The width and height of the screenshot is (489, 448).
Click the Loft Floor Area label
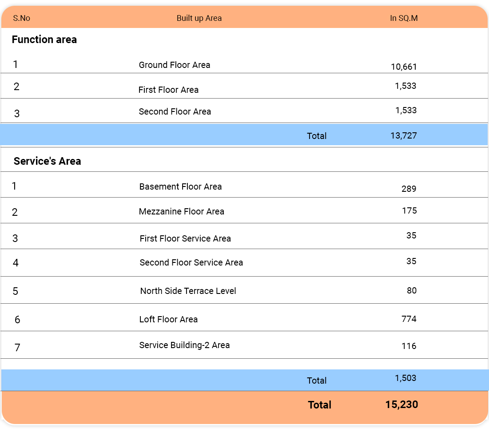tap(168, 319)
